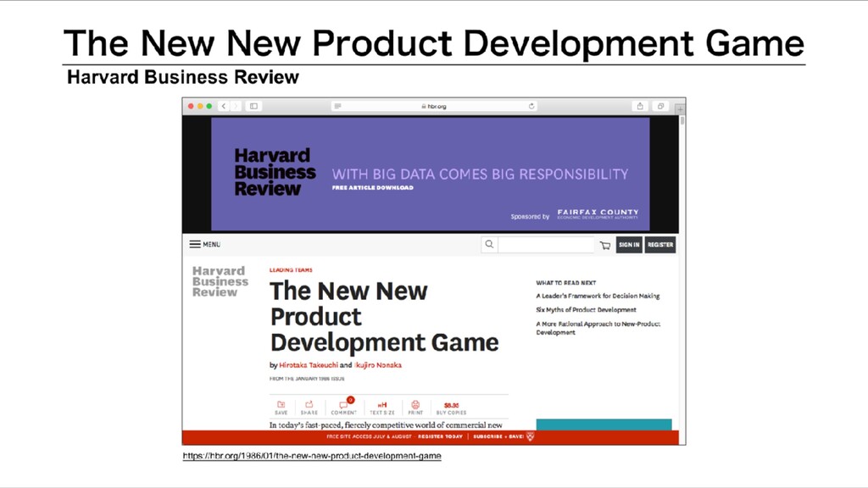Open author Ikujiro Nonaka's link
868x488 pixels.
[377, 365]
